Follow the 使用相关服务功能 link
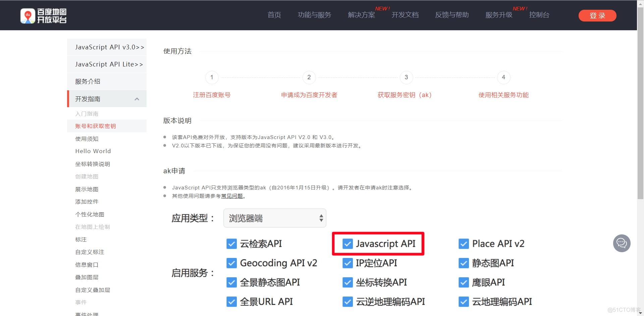Screen dimensions: 644x316 [503, 95]
